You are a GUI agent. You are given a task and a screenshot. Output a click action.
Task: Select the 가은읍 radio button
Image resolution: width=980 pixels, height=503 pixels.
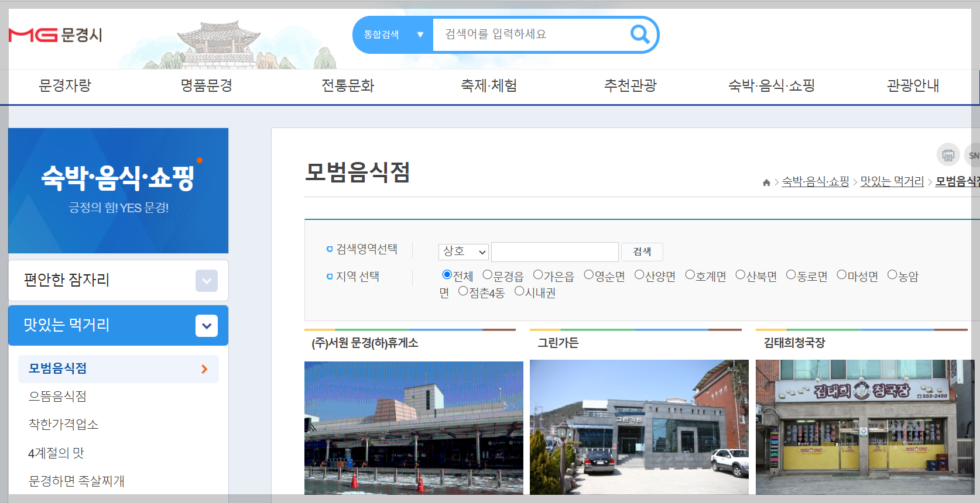tap(538, 275)
